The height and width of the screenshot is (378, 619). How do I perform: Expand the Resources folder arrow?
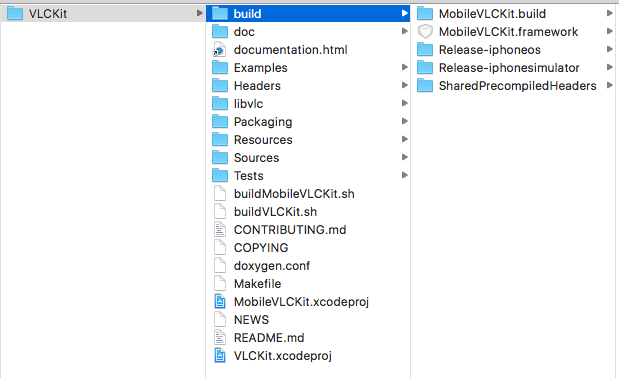tap(404, 139)
